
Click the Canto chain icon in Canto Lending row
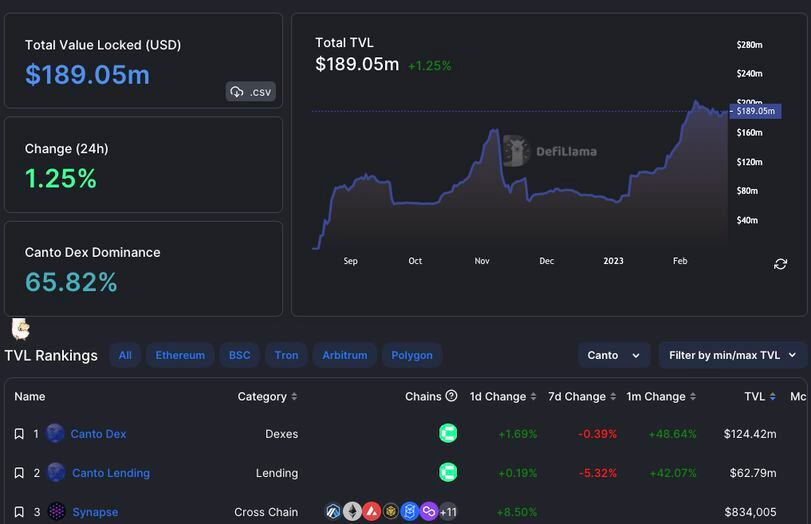point(448,472)
